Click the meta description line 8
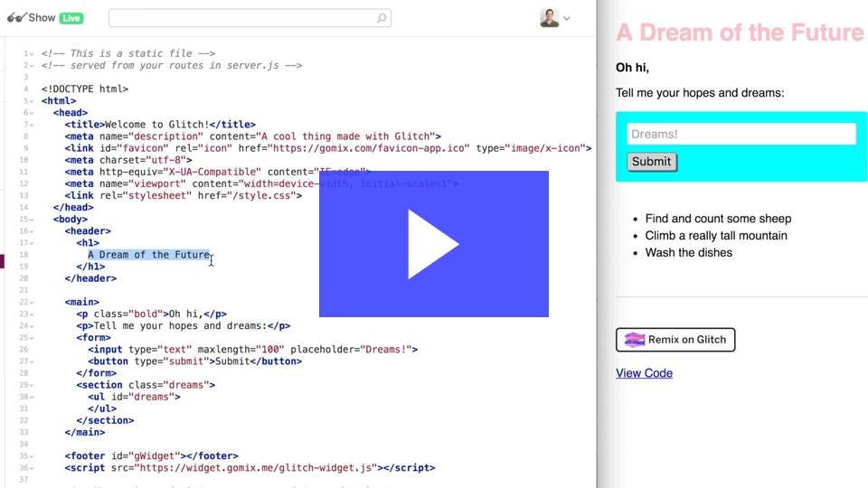This screenshot has height=488, width=868. coord(252,136)
